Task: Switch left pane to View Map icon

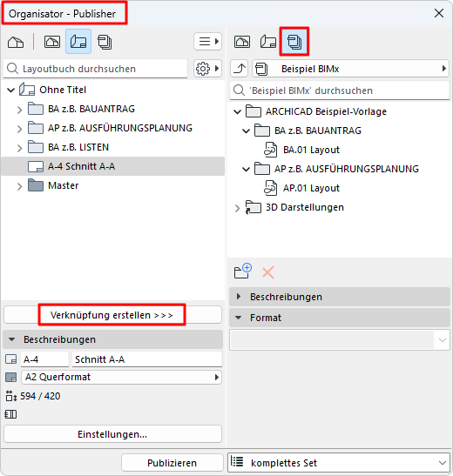Action: [52, 42]
